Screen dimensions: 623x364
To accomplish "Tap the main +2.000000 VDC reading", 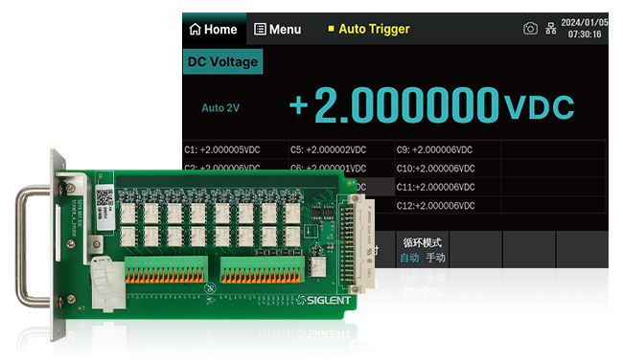I will point(432,105).
